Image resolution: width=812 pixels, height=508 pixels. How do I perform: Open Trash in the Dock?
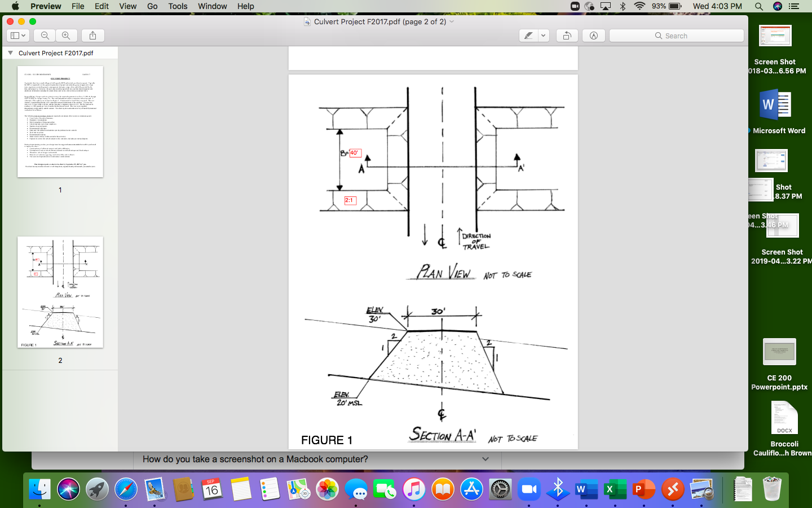pyautogui.click(x=772, y=489)
